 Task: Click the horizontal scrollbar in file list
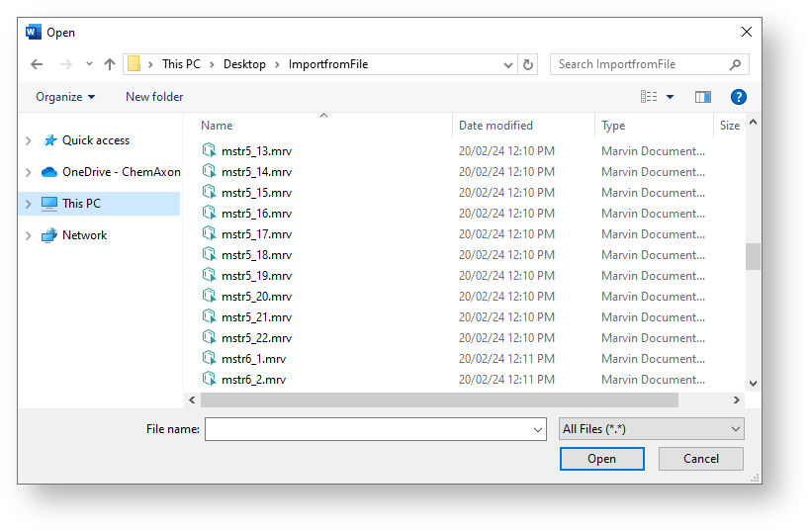pos(439,400)
